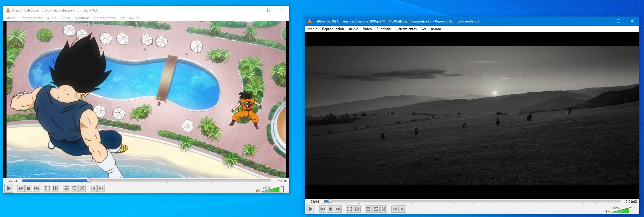
Task: Click elapsed time 02:44 in Hellboy window
Action: point(315,202)
